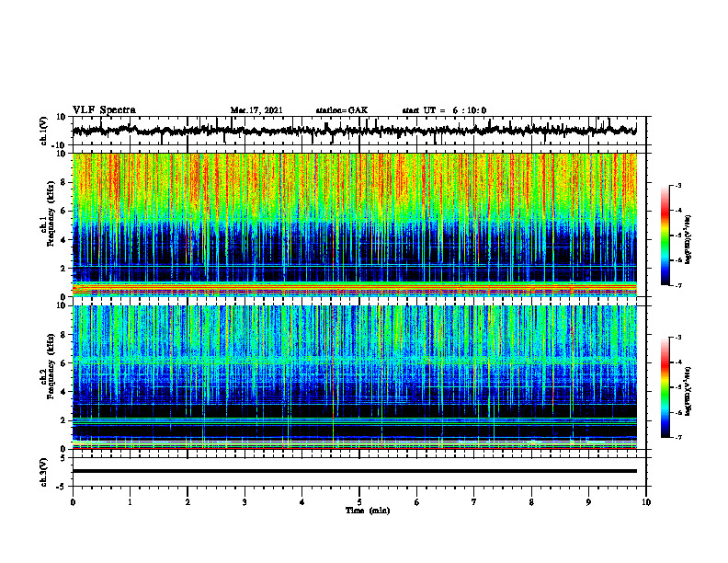Click the "10" tick on the time axis
The height and width of the screenshot is (563, 728).
(x=646, y=502)
